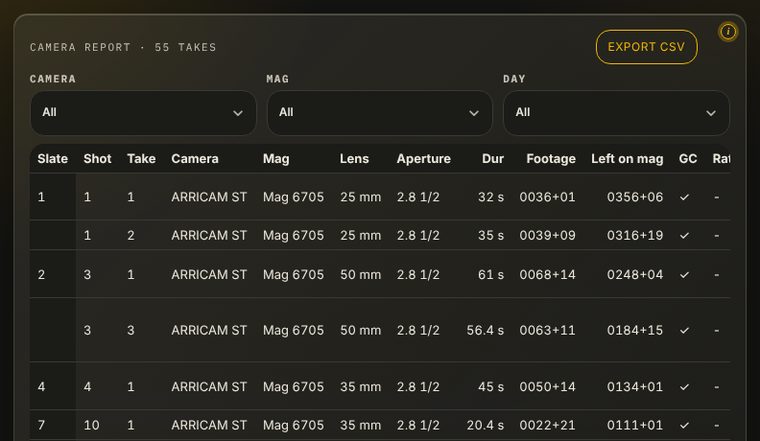Select footage value 0022+21
760x441 pixels.
pyautogui.click(x=547, y=425)
